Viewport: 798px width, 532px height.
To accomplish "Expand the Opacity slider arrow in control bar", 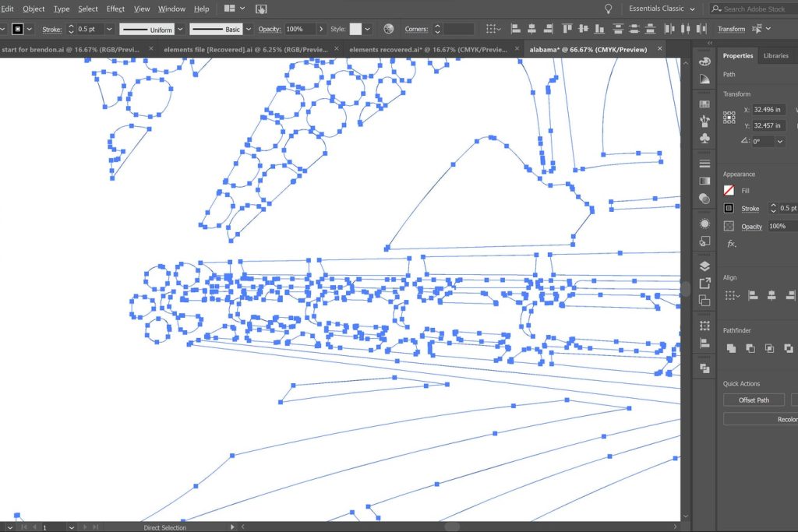I will tap(321, 29).
